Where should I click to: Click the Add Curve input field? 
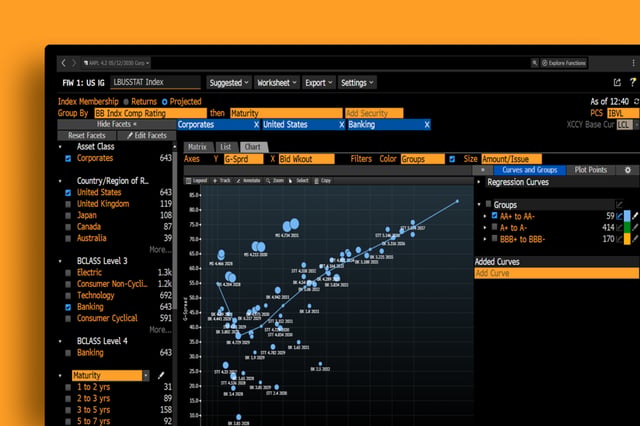(x=556, y=273)
